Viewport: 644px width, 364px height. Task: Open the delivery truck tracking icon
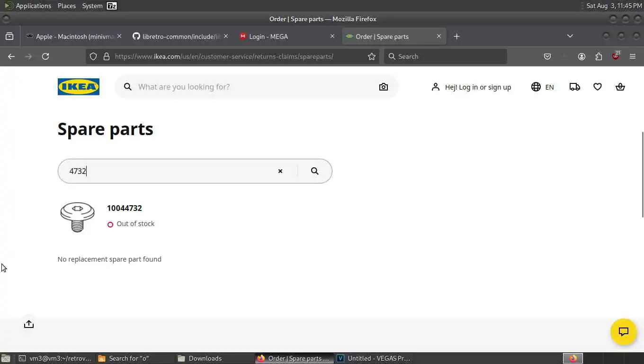575,87
